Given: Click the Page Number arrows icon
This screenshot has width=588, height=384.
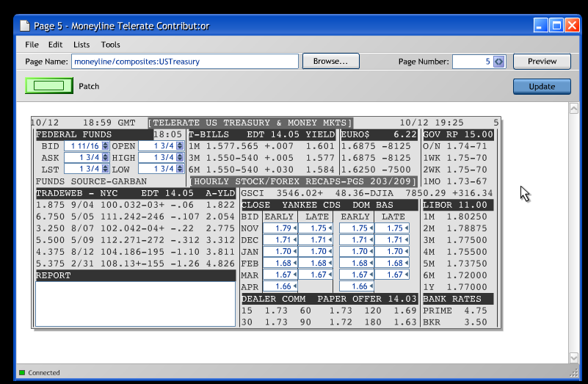Looking at the screenshot, I should click(498, 62).
